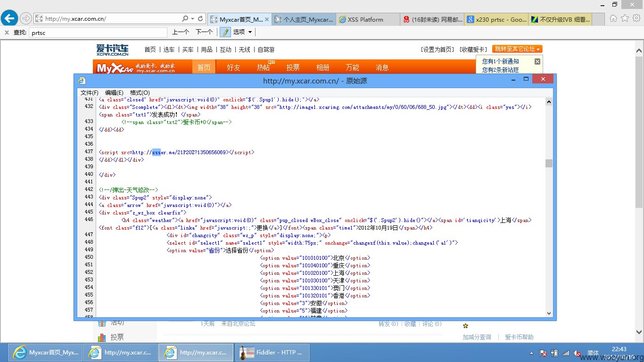The image size is (644, 362).
Task: Click the search magnifier in address bar
Action: coord(185,19)
